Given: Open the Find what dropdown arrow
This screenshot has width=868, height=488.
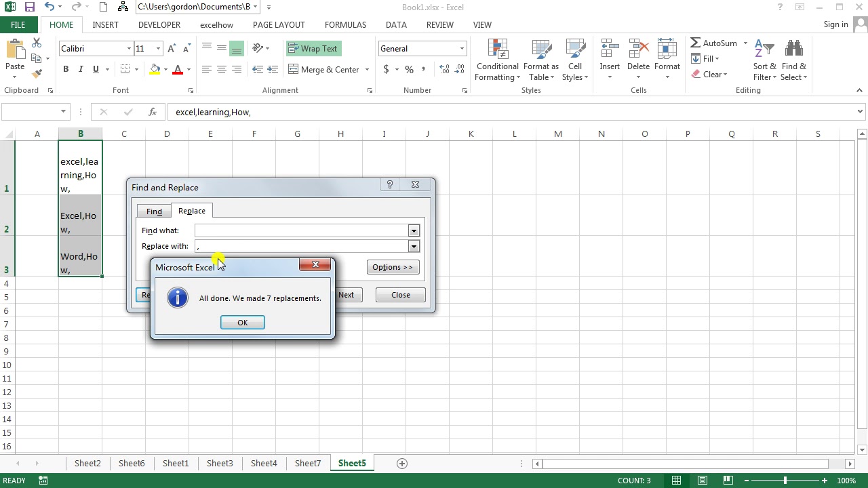Looking at the screenshot, I should (x=414, y=231).
